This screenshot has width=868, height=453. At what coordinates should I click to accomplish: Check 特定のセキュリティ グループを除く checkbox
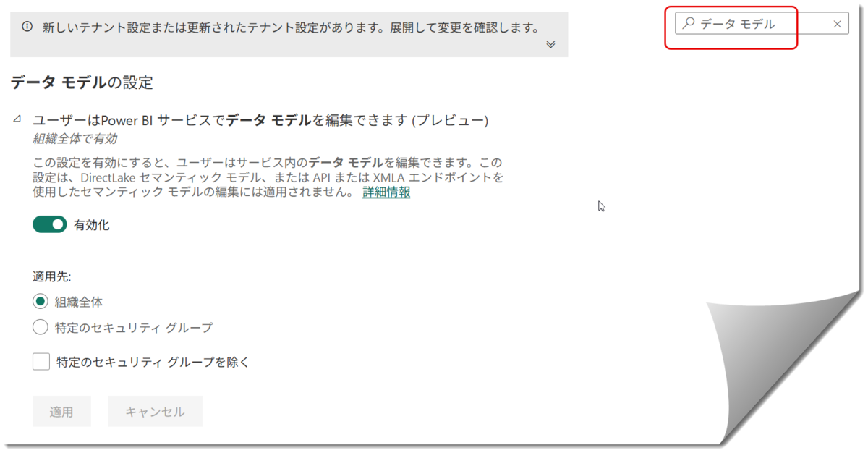pos(41,362)
